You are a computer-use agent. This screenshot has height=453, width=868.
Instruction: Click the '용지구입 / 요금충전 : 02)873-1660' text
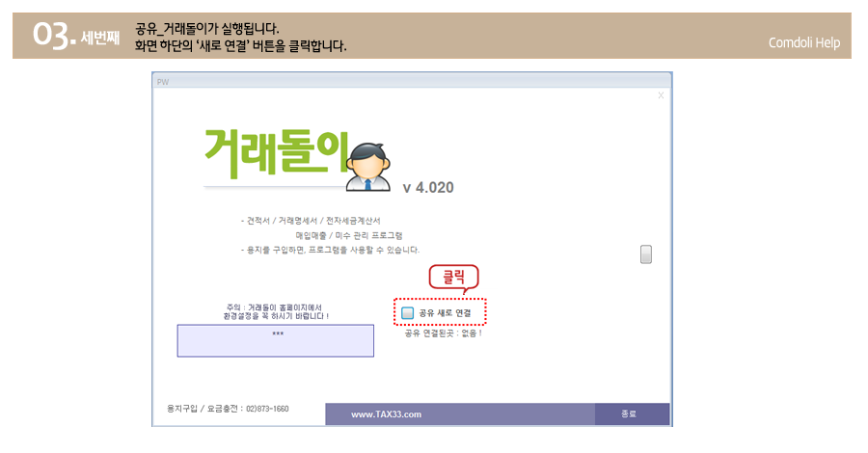click(x=228, y=409)
